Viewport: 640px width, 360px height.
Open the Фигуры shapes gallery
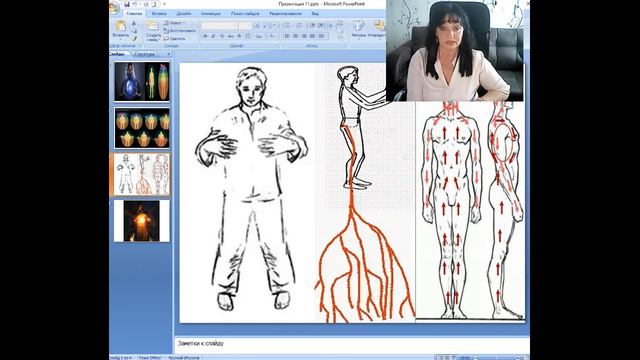click(x=358, y=29)
